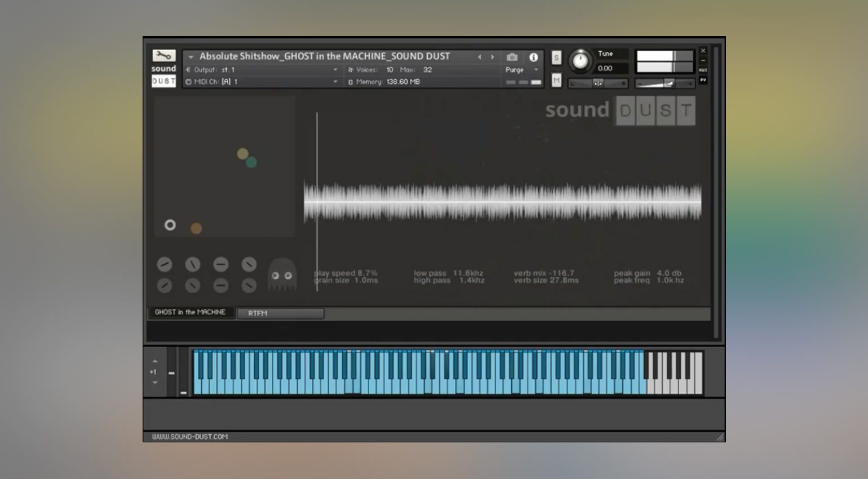Click the peak gain 4.0 db readout
Screen dimensions: 868x479
click(x=648, y=273)
